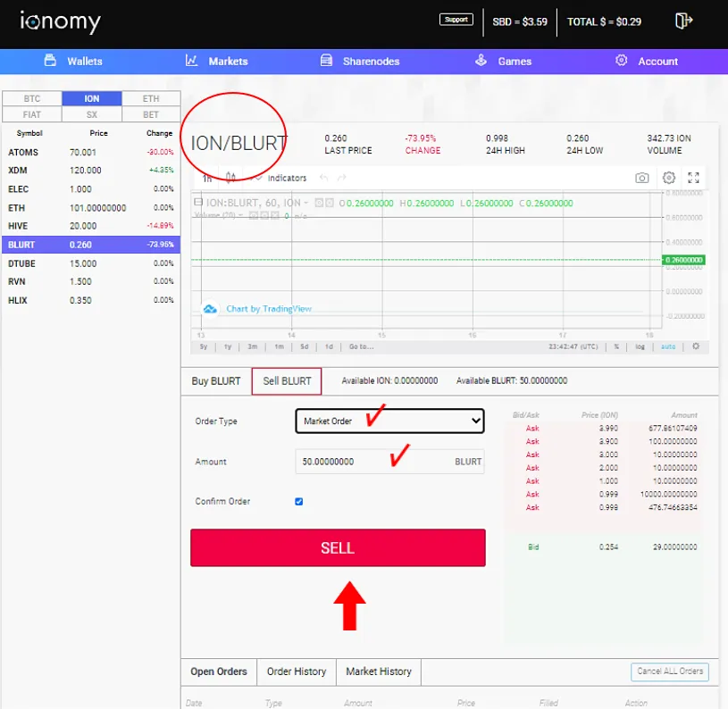Set chart range to 1y
This screenshot has height=709, width=728.
[x=228, y=346]
